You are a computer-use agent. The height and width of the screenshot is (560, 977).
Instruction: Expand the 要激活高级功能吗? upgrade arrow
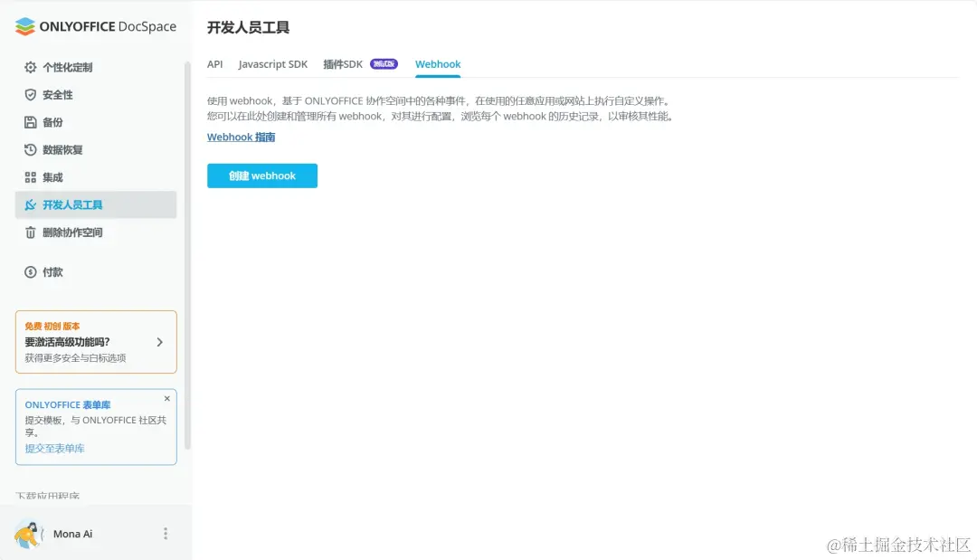pos(160,342)
